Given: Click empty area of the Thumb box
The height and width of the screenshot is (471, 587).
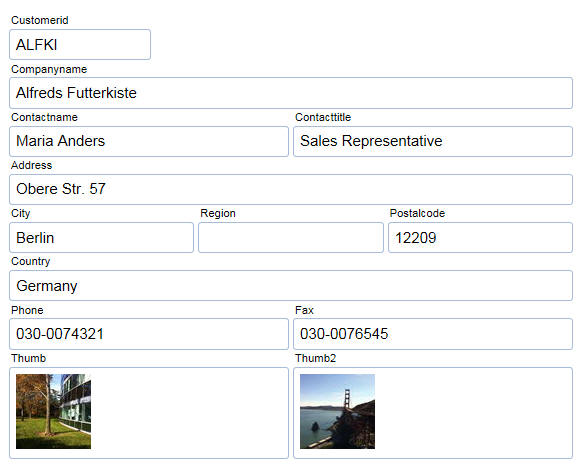Looking at the screenshot, I should (189, 413).
